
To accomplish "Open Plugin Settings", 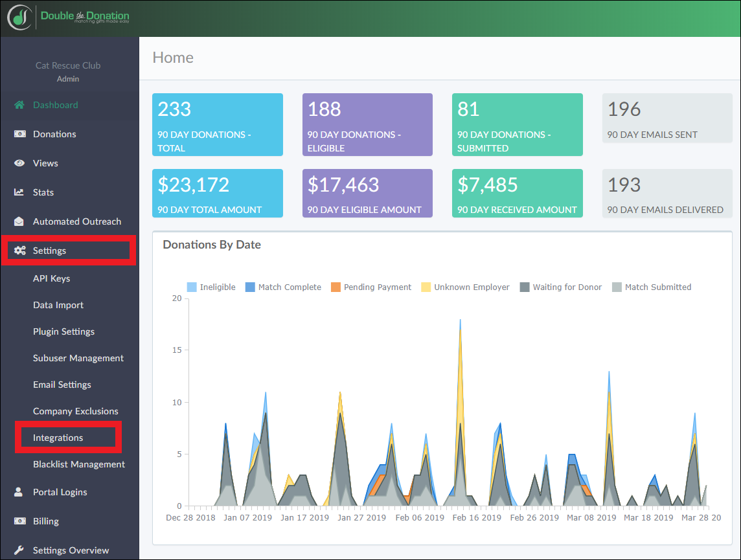I will (x=63, y=331).
